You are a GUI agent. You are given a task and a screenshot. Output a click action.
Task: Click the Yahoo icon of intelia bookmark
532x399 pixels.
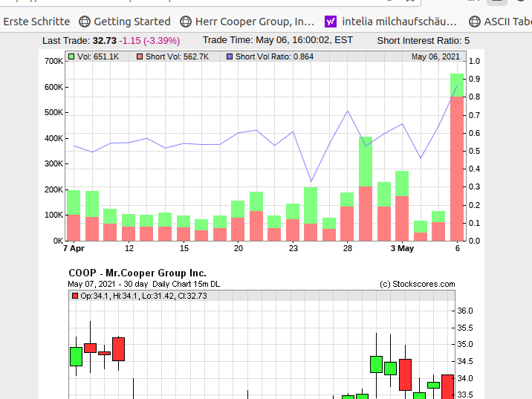point(331,22)
